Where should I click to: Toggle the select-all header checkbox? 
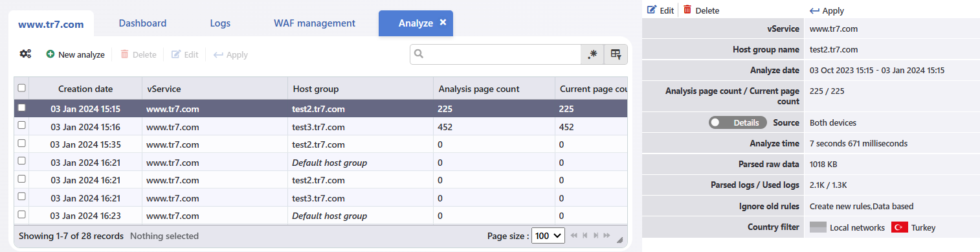click(x=22, y=88)
